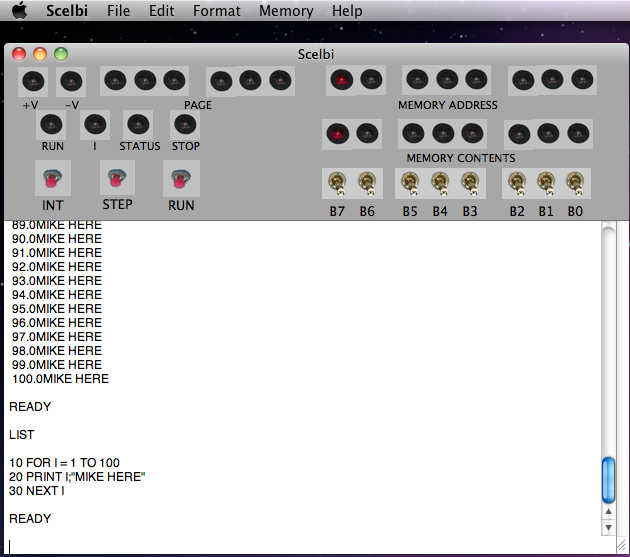Open the Memory menu

pos(286,10)
